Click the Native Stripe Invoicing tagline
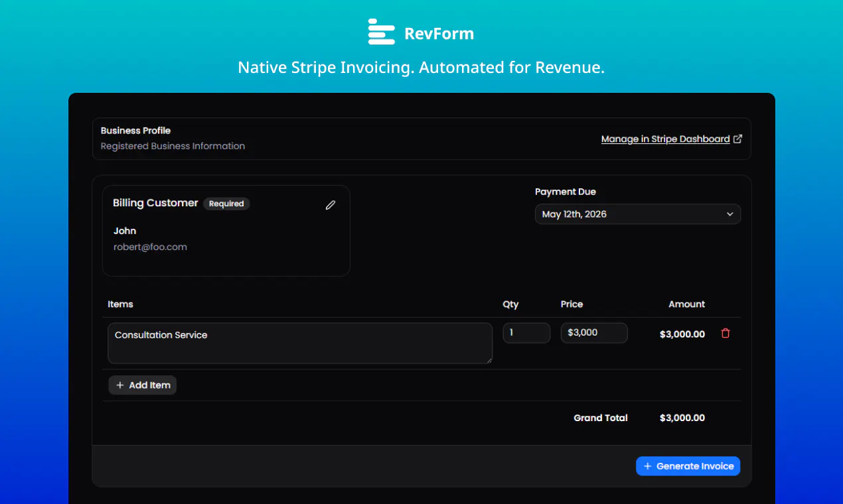The width and height of the screenshot is (843, 504). 421,68
